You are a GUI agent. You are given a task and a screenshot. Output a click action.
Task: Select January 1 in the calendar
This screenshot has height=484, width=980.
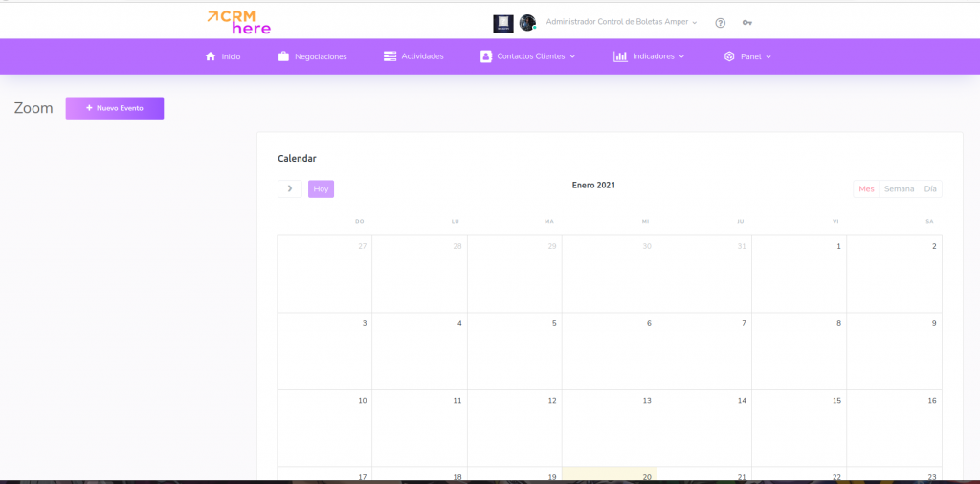[x=799, y=275]
